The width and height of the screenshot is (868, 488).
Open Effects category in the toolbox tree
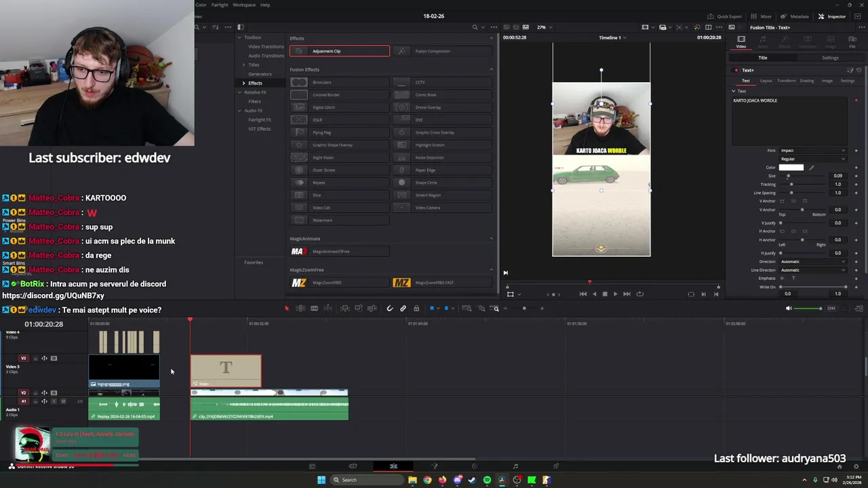[255, 83]
